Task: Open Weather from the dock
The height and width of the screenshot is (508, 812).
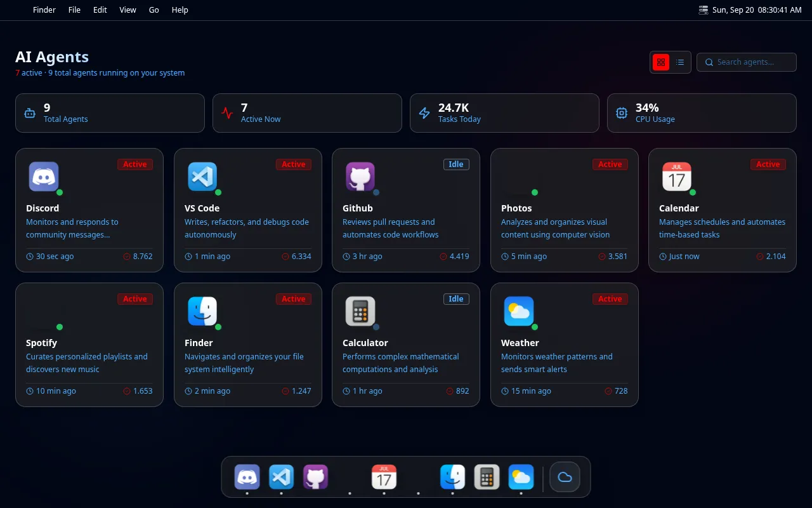Action: (x=521, y=477)
